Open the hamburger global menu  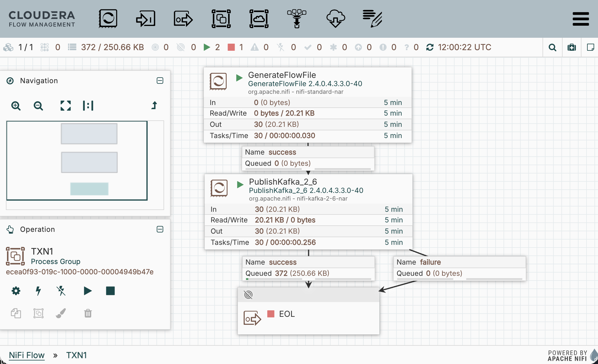[x=580, y=19]
